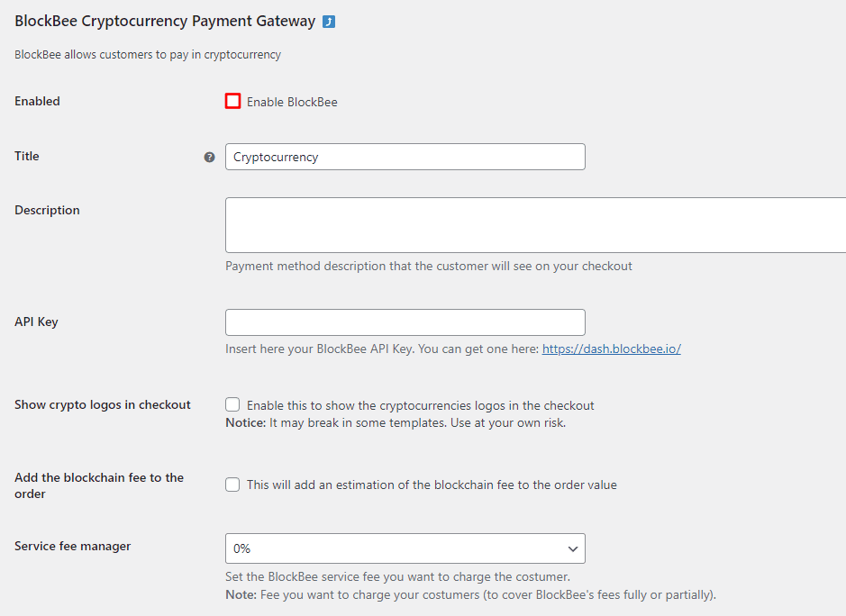Enable adding blockchain fee to the order

click(x=232, y=485)
